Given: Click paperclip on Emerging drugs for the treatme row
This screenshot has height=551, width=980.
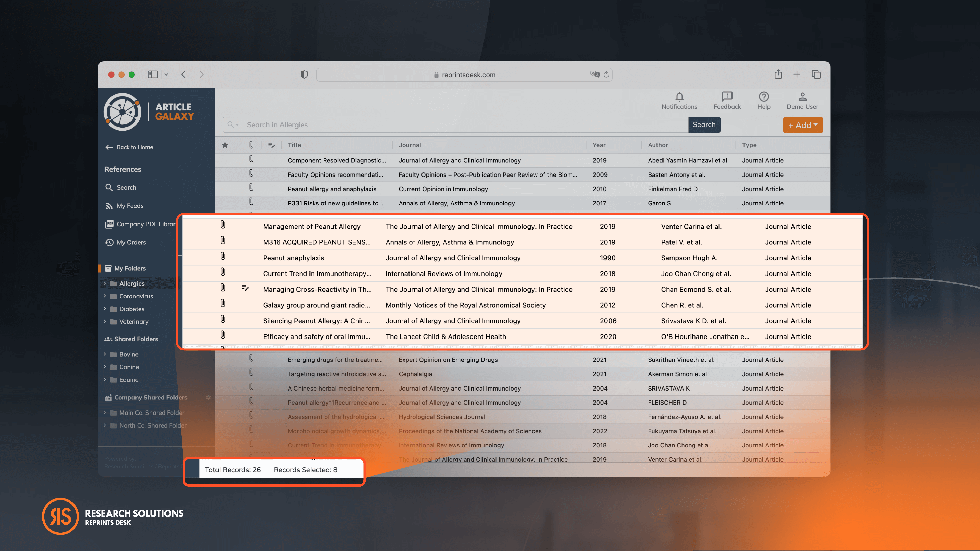Looking at the screenshot, I should [x=251, y=358].
